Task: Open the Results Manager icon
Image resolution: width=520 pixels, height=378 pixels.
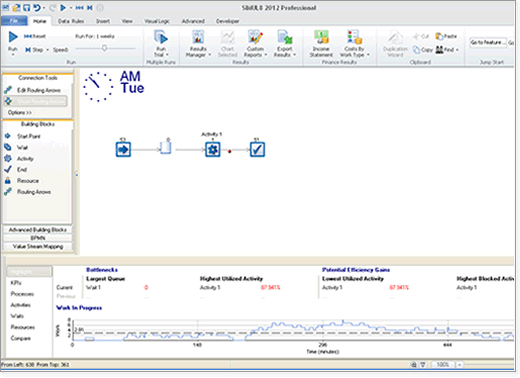Action: 198,37
